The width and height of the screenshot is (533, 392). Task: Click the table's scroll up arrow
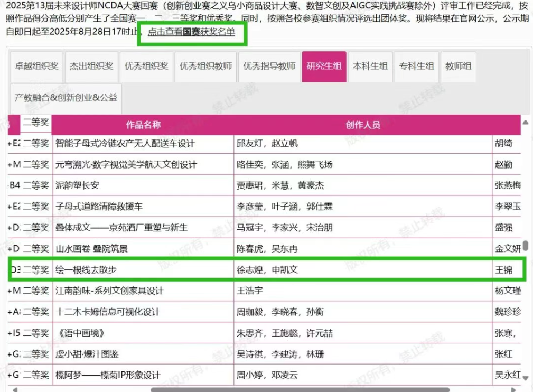(525, 123)
